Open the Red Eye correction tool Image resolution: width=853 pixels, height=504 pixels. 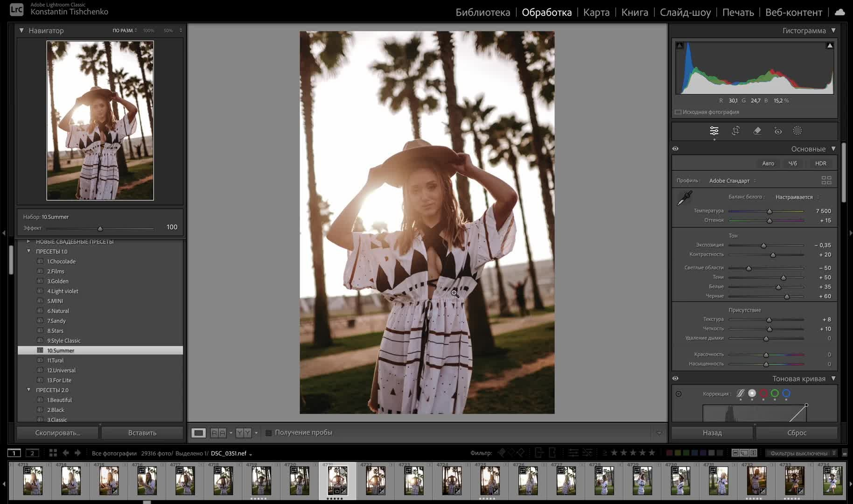[778, 131]
